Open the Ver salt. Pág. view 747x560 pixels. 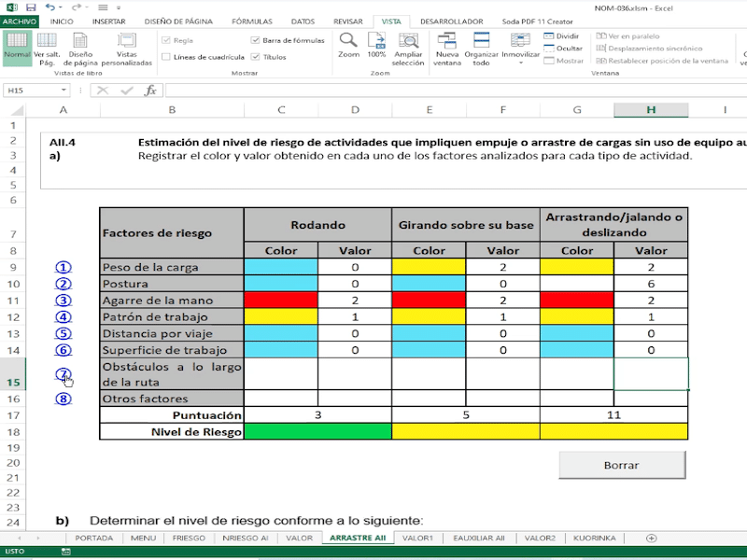(47, 49)
